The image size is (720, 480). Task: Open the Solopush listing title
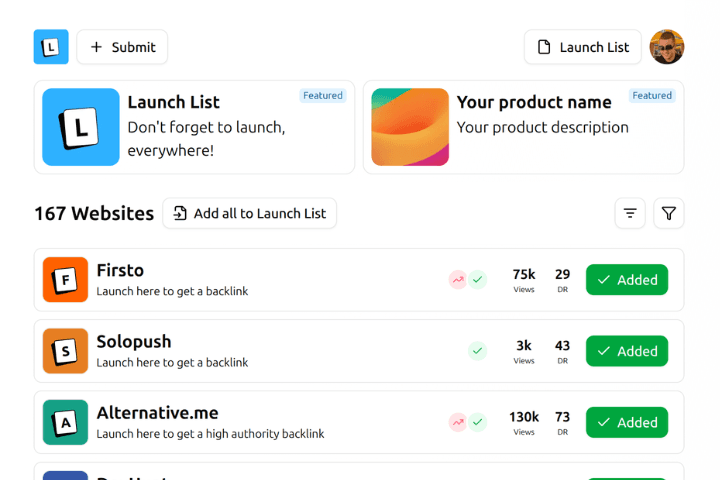[x=134, y=342]
